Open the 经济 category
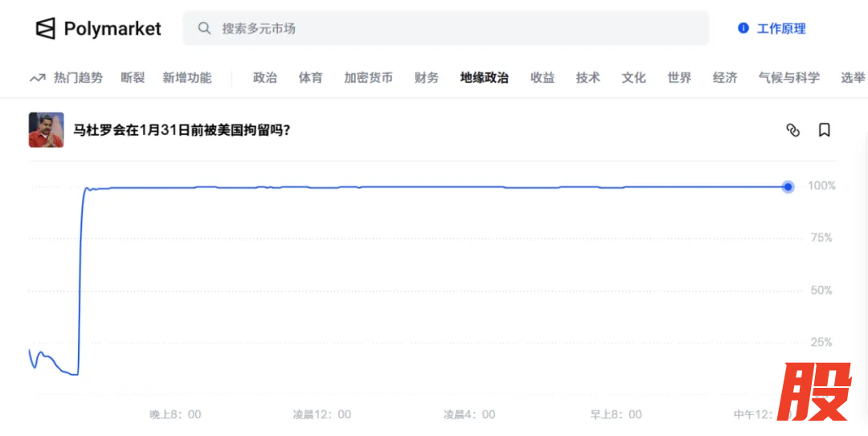The image size is (868, 436). click(x=725, y=78)
